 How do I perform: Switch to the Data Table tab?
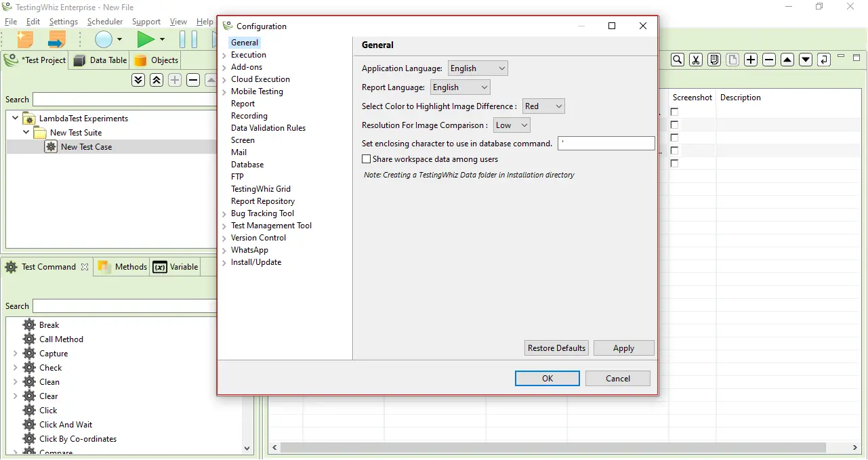pos(100,60)
